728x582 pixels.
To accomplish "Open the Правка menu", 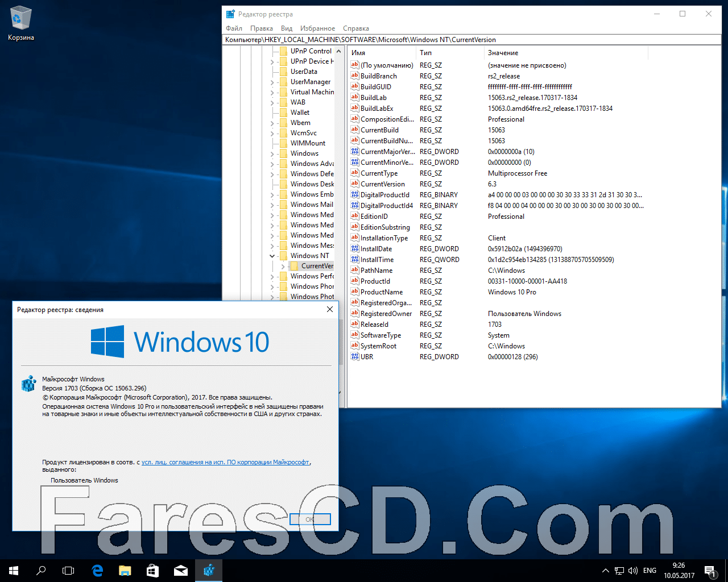I will point(262,28).
